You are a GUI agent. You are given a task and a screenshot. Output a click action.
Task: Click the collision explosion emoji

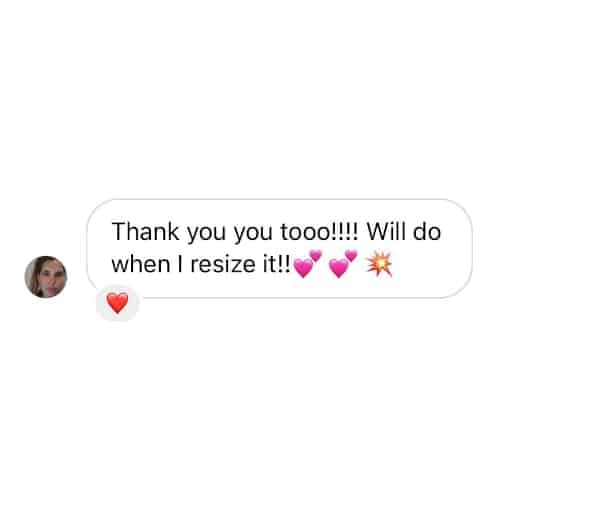[379, 264]
